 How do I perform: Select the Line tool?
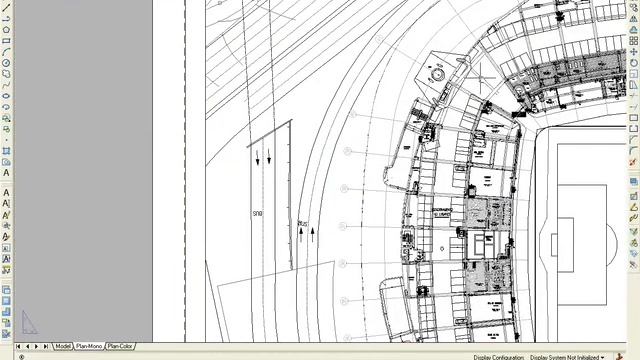click(x=6, y=8)
